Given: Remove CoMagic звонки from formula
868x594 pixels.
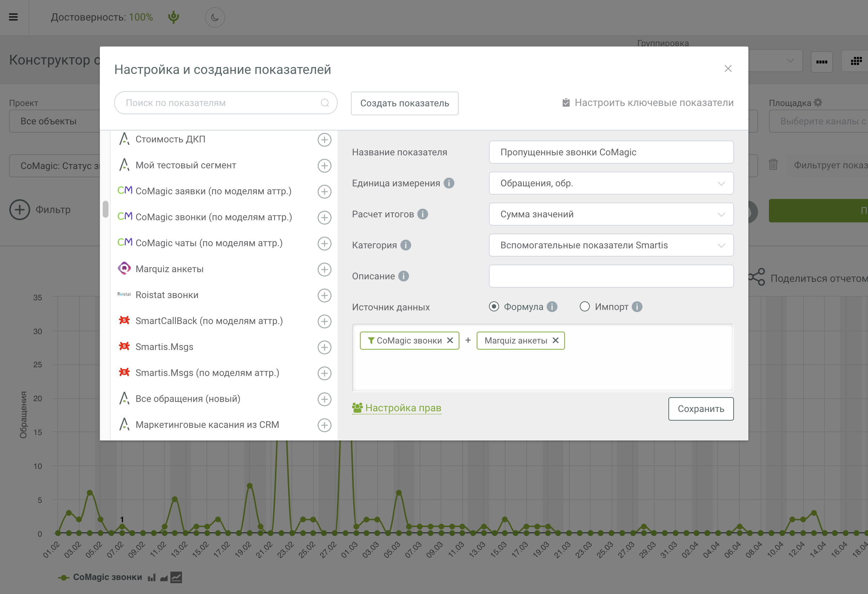Looking at the screenshot, I should pos(450,340).
